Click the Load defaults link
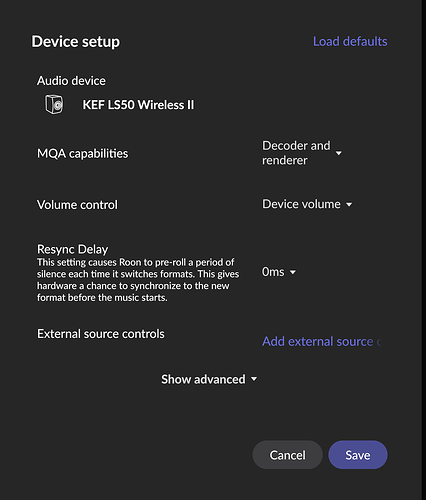Image resolution: width=426 pixels, height=500 pixels. pyautogui.click(x=350, y=42)
